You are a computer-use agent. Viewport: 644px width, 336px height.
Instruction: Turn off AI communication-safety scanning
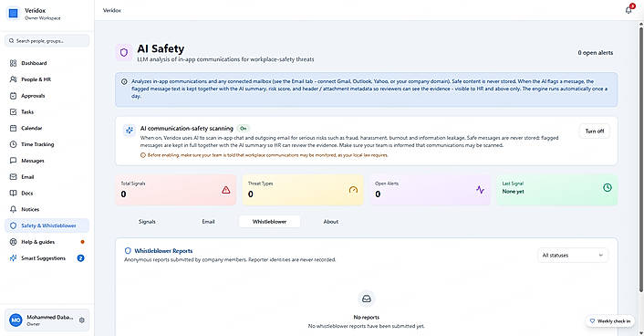(x=595, y=131)
